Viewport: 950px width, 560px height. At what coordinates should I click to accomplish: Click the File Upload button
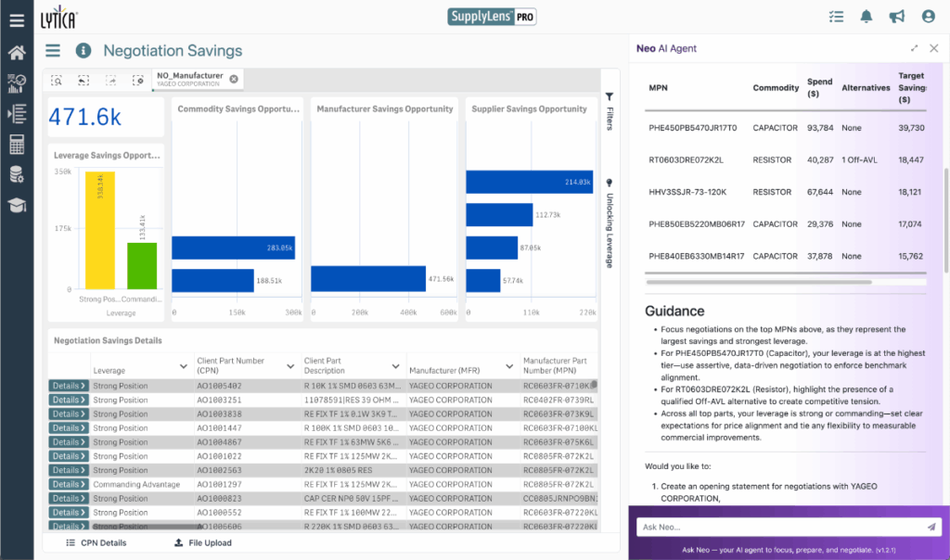[x=203, y=542]
